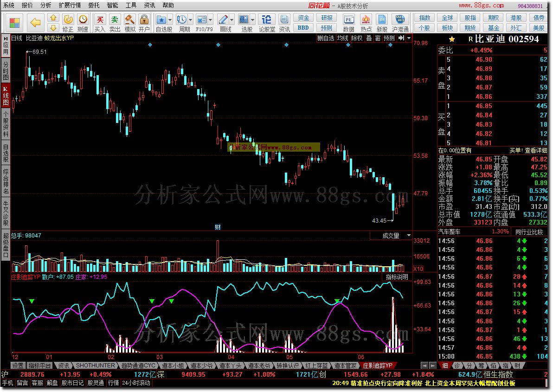Toggle the 预测 option in chart header
Image resolution: width=553 pixels, height=392 pixels.
point(389,38)
